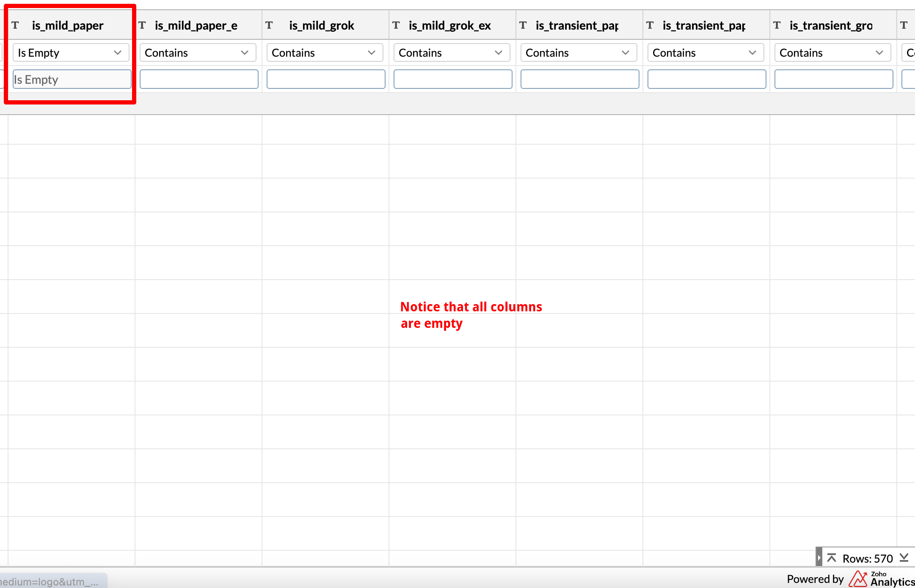The width and height of the screenshot is (915, 588).
Task: Click the filter text box under is_mild_paper_e
Action: (x=199, y=80)
